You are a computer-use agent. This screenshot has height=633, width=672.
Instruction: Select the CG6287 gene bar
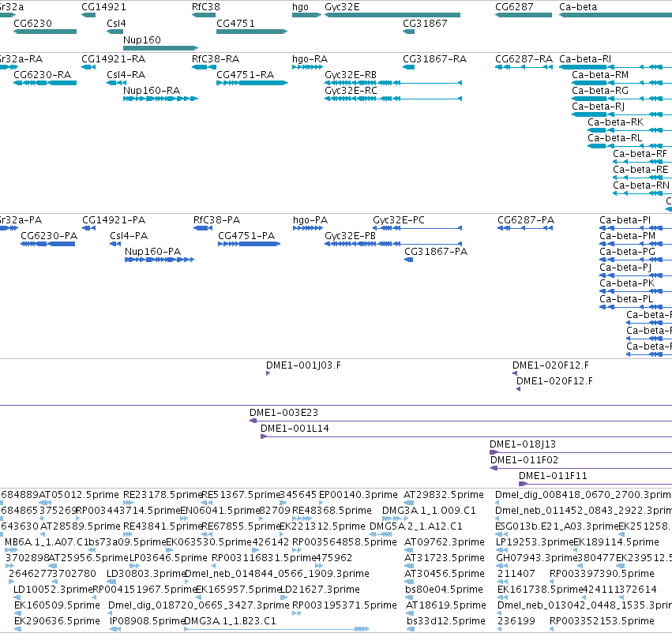(524, 15)
